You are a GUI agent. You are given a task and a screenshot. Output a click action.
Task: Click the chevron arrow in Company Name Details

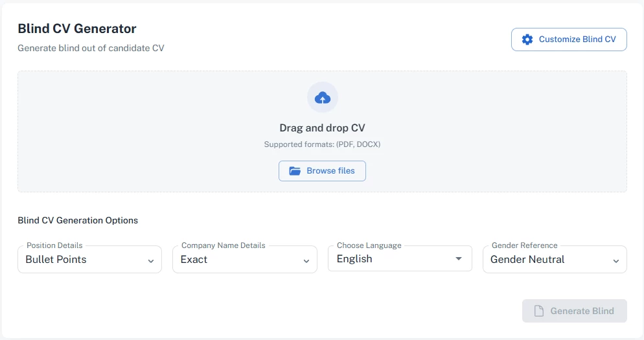(306, 261)
